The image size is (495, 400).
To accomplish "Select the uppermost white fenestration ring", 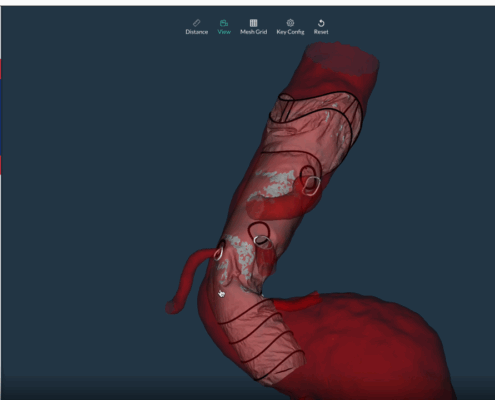I will [311, 186].
